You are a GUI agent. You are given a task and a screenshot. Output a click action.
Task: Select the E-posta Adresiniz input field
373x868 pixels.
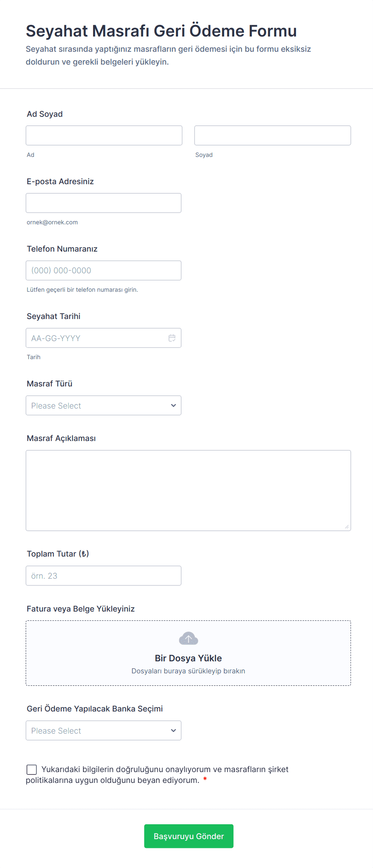(103, 203)
